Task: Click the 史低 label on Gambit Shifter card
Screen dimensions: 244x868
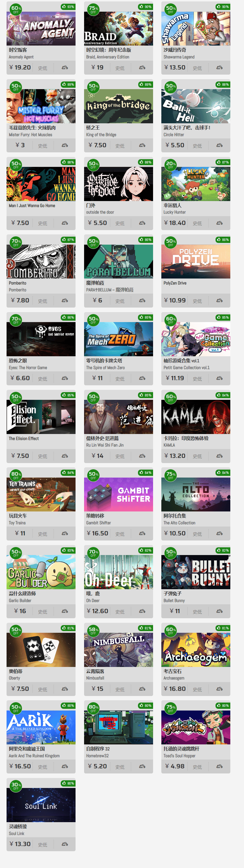Action: pyautogui.click(x=120, y=534)
